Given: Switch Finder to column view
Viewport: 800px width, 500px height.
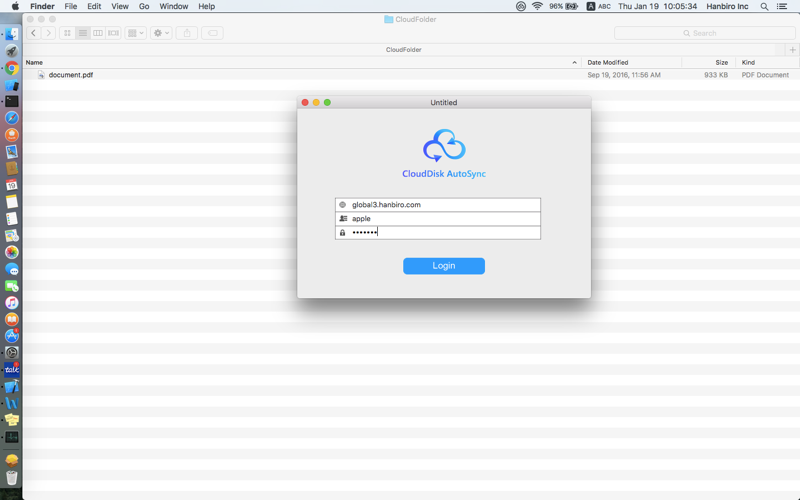Looking at the screenshot, I should coord(97,33).
